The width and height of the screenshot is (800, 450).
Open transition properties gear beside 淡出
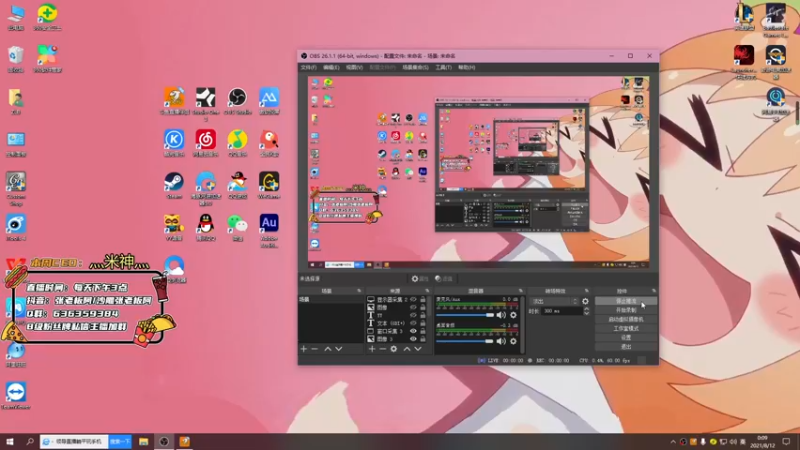(585, 302)
